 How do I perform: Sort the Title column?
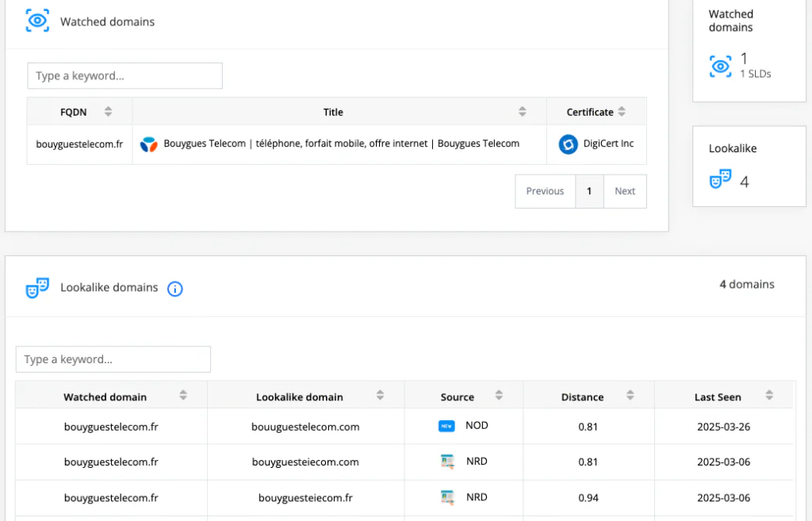click(x=522, y=111)
